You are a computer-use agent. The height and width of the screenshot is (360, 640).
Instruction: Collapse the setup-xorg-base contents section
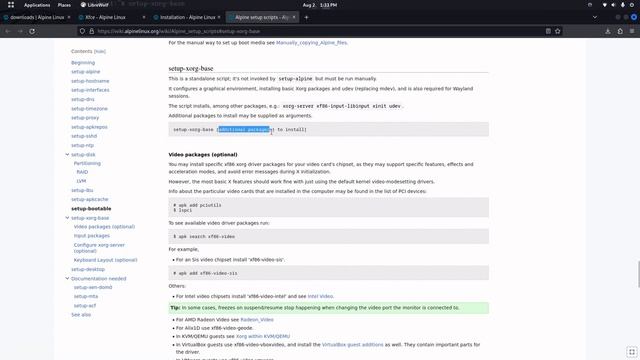[67, 218]
